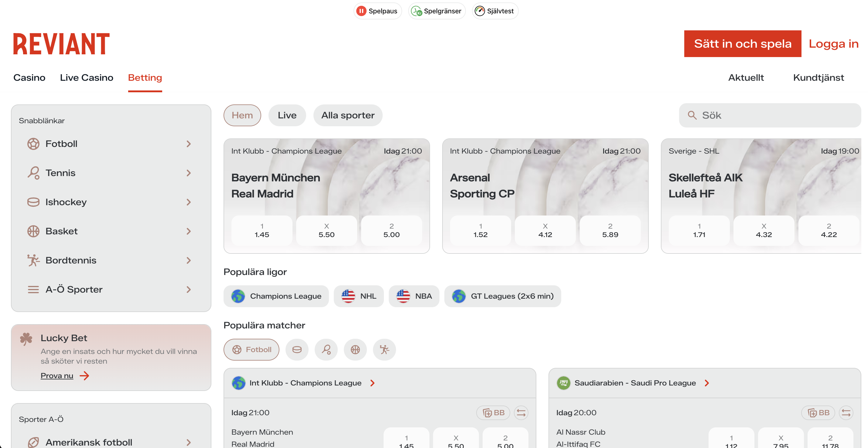This screenshot has width=868, height=448.
Task: Select the hockey puck filter under Populära matcher
Action: (297, 350)
